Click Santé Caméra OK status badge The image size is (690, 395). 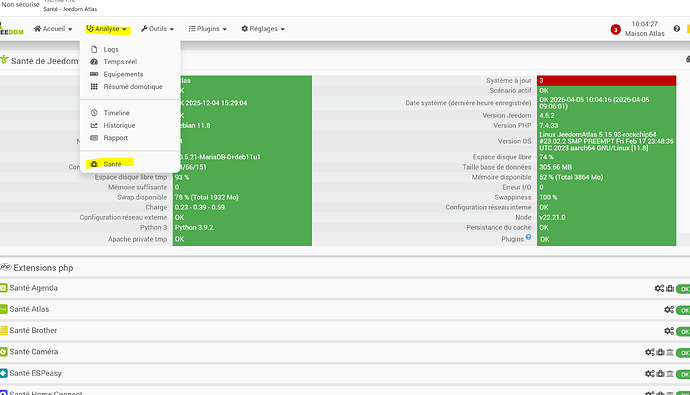(683, 352)
